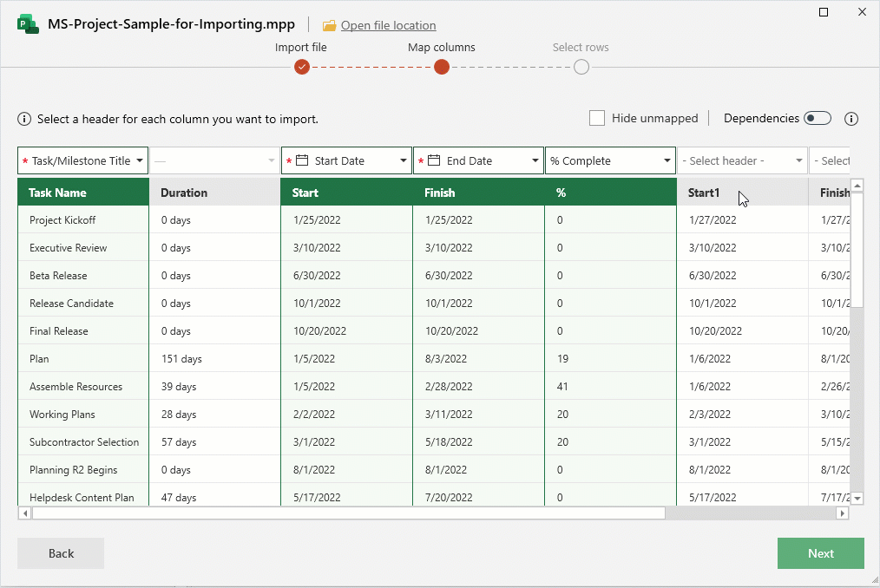Click the checkmark on the Import file step
Screen dimensions: 880x588
(x=302, y=66)
